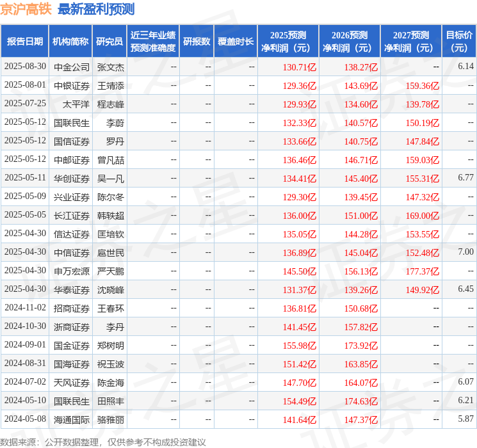This screenshot has width=477, height=448.
Task: Click the 近三年业绩预测准确度 header
Action: tap(153, 42)
